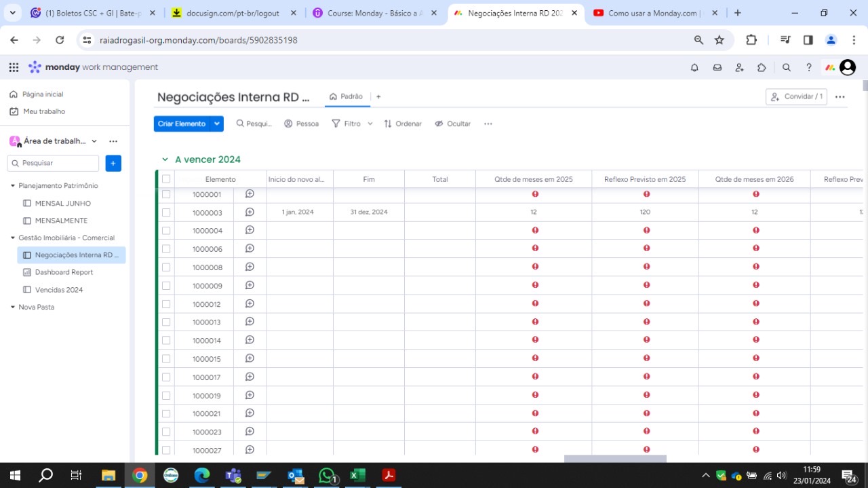This screenshot has height=488, width=868.
Task: Switch to the Course: Monday tab
Action: pos(374,13)
